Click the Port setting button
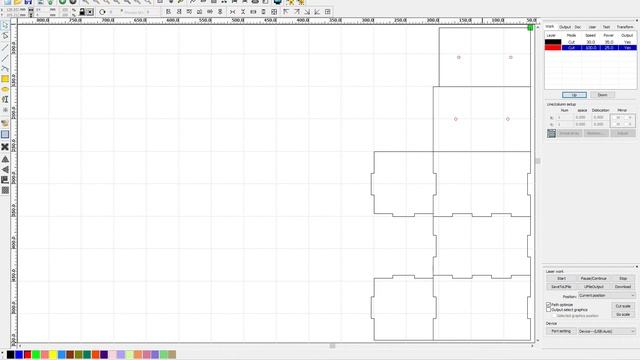The image size is (640, 360). click(x=561, y=331)
